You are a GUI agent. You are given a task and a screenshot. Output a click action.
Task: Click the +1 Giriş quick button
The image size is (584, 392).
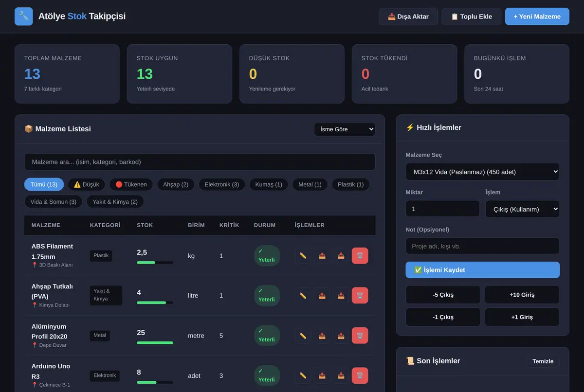tap(522, 317)
